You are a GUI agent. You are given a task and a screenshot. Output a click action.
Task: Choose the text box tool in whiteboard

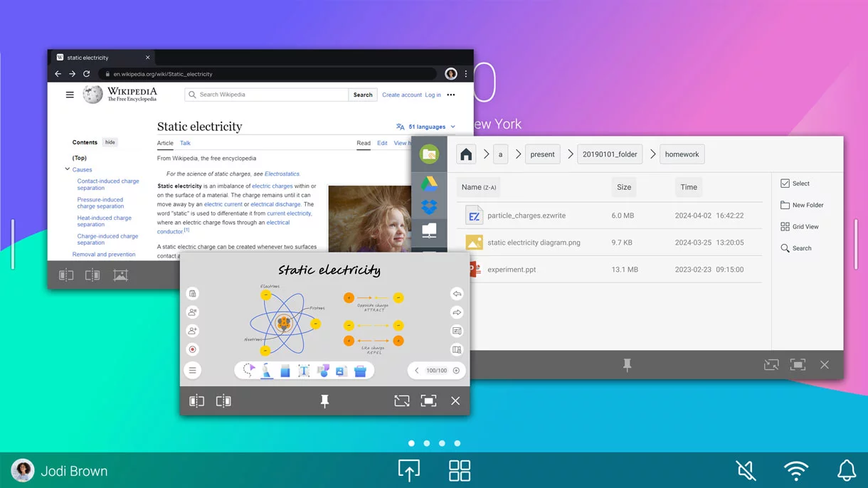pyautogui.click(x=304, y=371)
